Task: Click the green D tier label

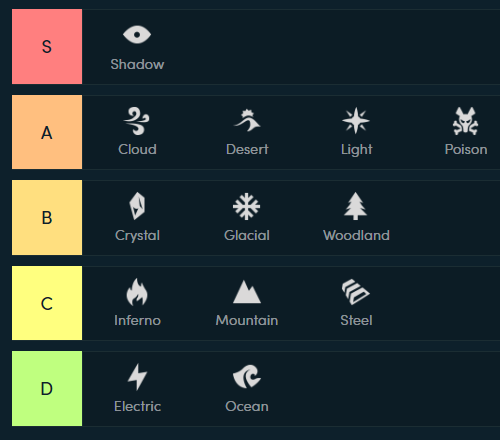Action: pos(47,388)
